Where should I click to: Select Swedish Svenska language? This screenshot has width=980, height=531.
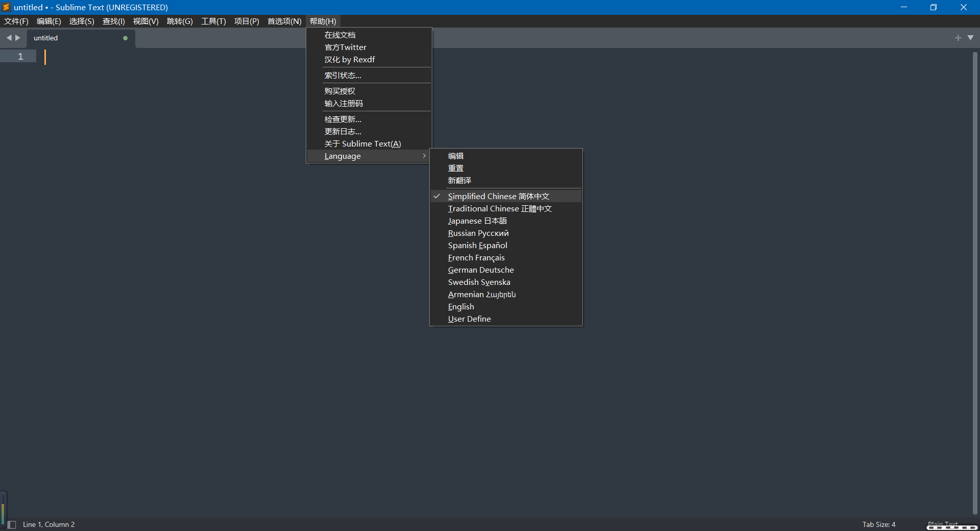(x=506, y=282)
